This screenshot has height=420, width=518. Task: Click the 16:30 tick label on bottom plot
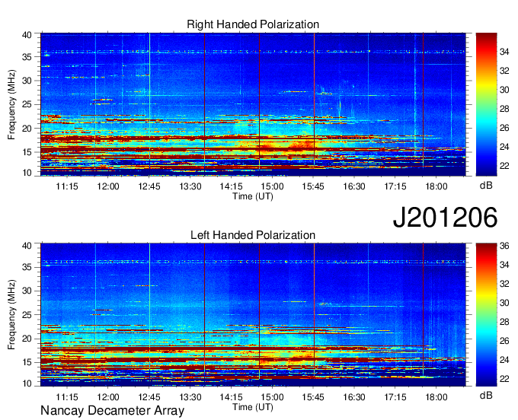point(354,397)
